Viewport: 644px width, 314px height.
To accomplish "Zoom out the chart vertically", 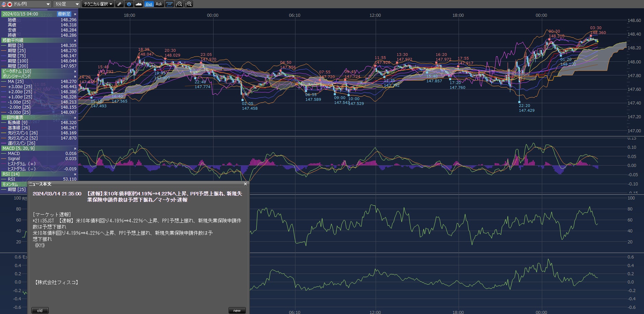I will tap(179, 4).
